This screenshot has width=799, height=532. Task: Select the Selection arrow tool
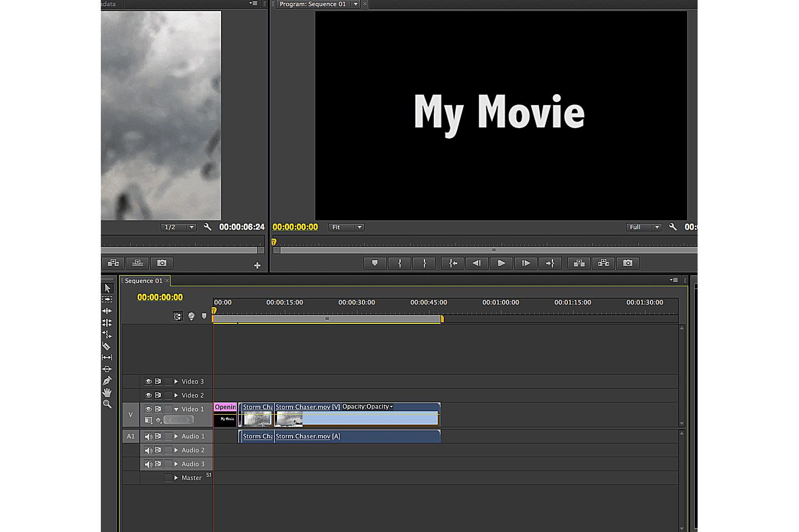(107, 288)
